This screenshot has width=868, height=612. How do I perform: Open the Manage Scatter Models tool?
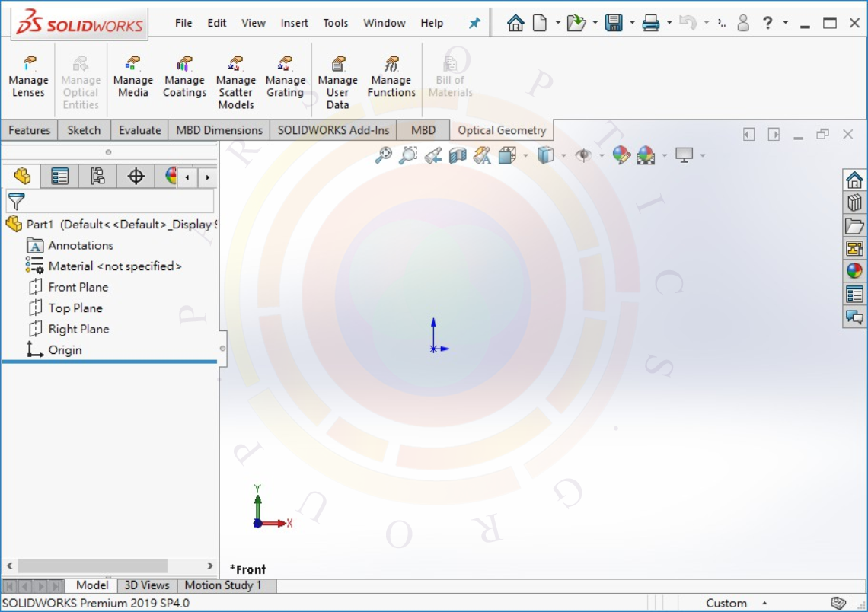click(236, 82)
